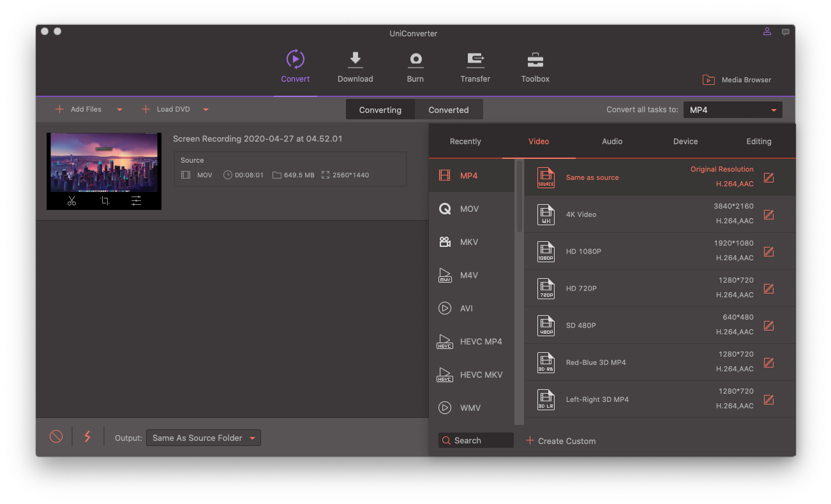The width and height of the screenshot is (831, 504).
Task: Open the Media Browser
Action: pyautogui.click(x=737, y=80)
